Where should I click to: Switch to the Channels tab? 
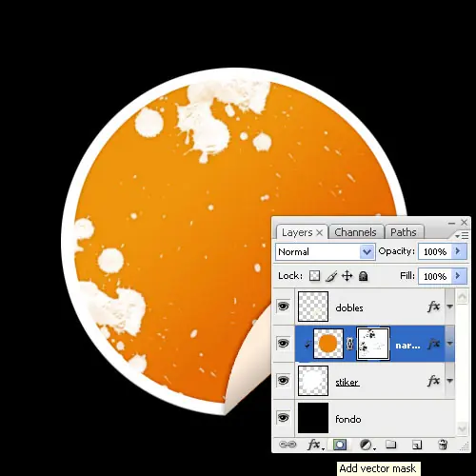[355, 232]
